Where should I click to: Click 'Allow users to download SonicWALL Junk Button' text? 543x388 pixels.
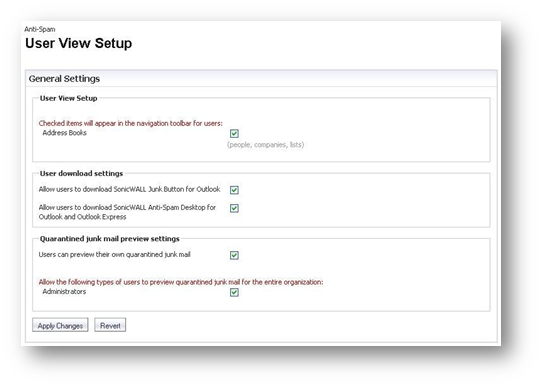(129, 189)
